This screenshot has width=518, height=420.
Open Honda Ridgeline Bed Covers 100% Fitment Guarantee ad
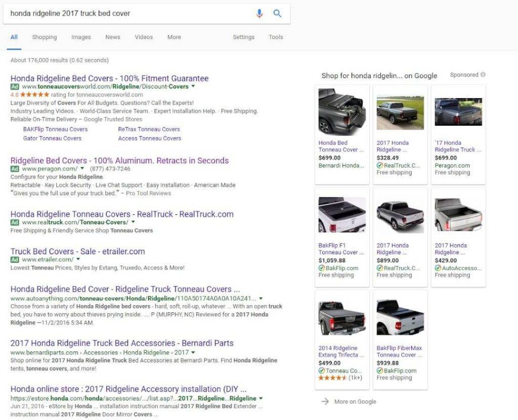tap(109, 78)
